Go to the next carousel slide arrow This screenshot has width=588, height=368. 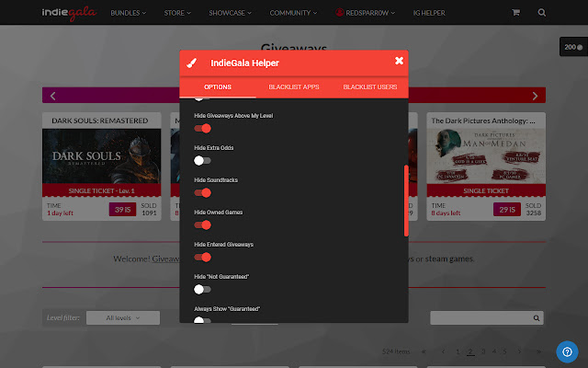pyautogui.click(x=535, y=96)
